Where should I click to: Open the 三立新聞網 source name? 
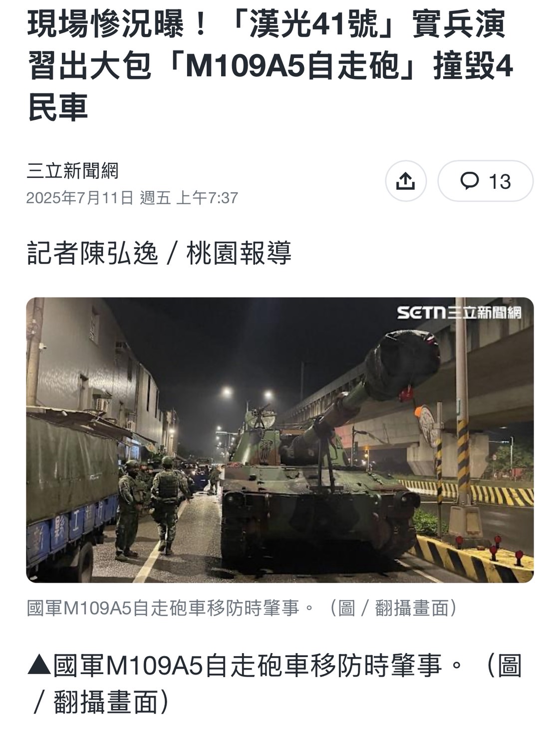click(72, 171)
